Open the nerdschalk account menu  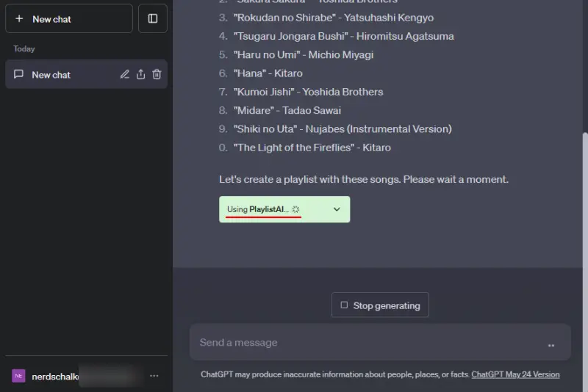tap(55, 376)
